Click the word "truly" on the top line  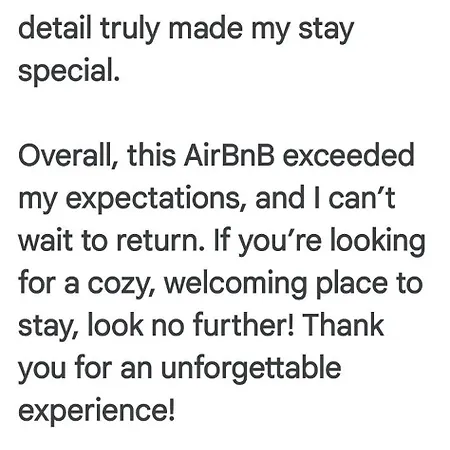point(130,29)
